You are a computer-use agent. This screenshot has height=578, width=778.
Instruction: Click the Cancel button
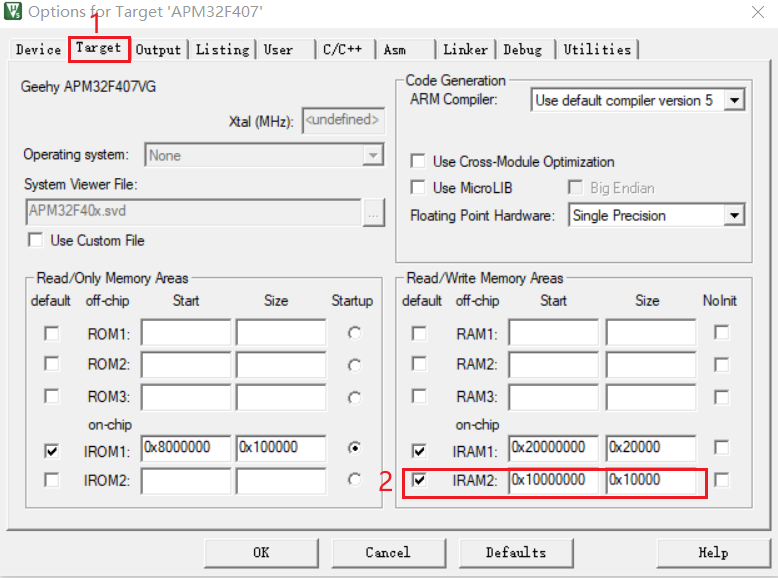point(388,552)
